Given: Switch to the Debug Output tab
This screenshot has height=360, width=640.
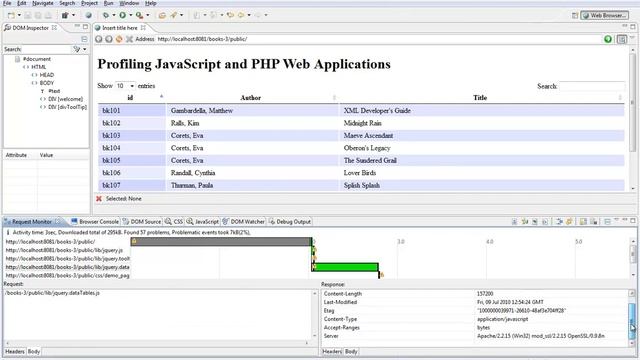Looking at the screenshot, I should point(290,222).
